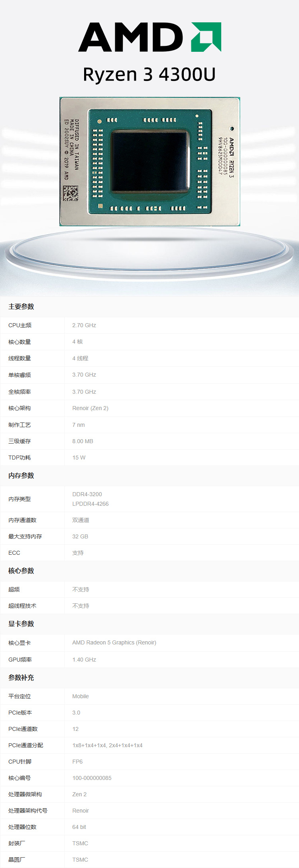Select the 1x8+1x4+1x4, 2x4+1x4+1x4 value
299x868 pixels.
point(107,745)
